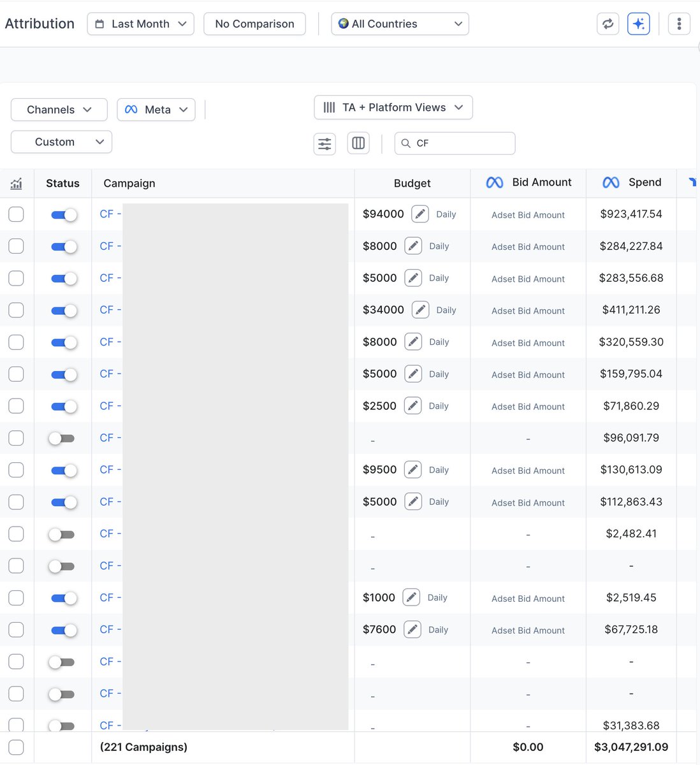700x765 pixels.
Task: Click the $3,047,291.09 total spend value
Action: pos(631,747)
